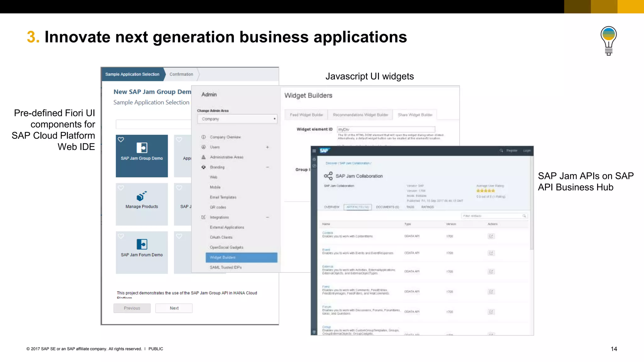
Task: Click the API Hub search magnifier icon
Action: [x=501, y=151]
